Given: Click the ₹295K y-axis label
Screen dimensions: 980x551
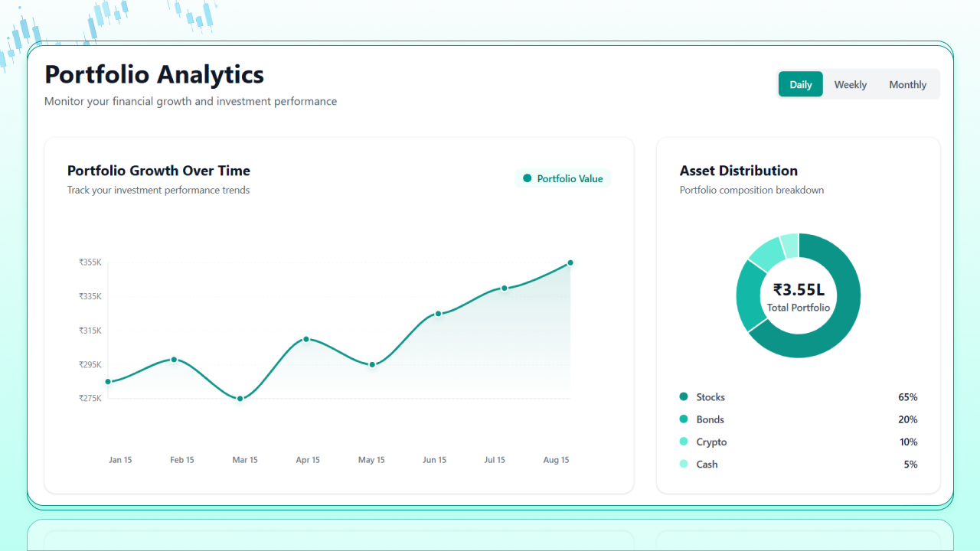Looking at the screenshot, I should coord(90,364).
